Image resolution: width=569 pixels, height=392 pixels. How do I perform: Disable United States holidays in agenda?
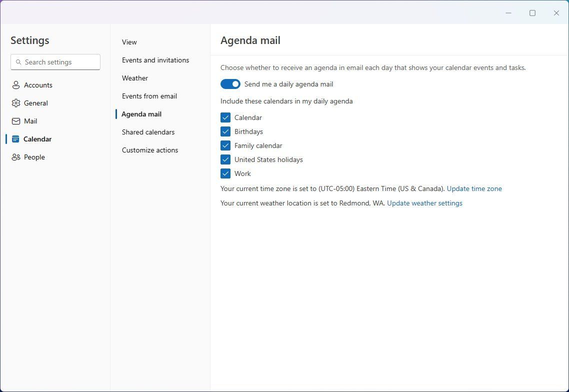click(x=225, y=159)
